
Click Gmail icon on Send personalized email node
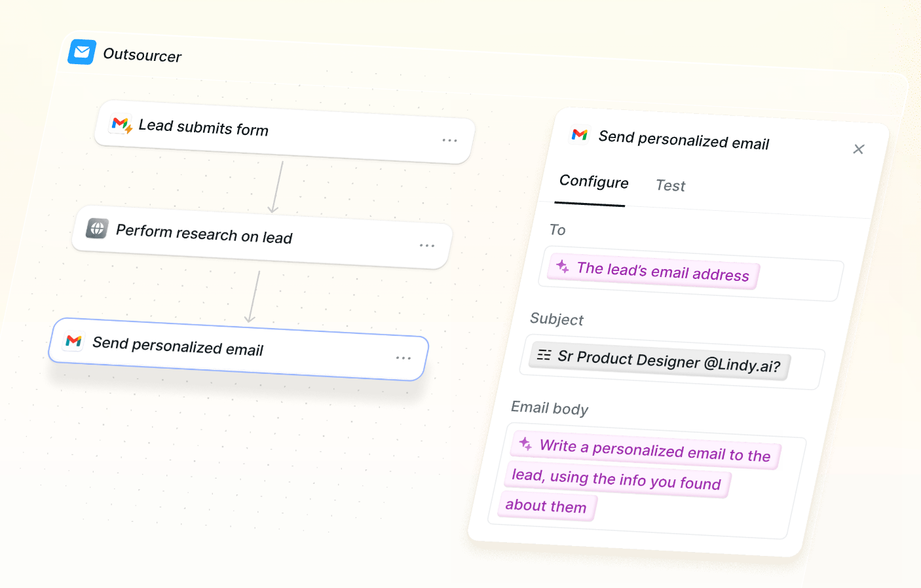tap(73, 340)
